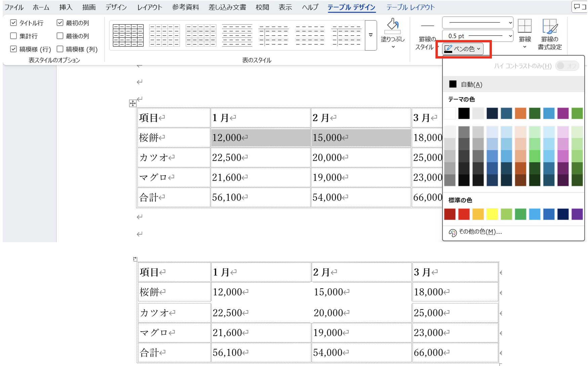Toggle ハイ コントラストのみ switch

[567, 66]
